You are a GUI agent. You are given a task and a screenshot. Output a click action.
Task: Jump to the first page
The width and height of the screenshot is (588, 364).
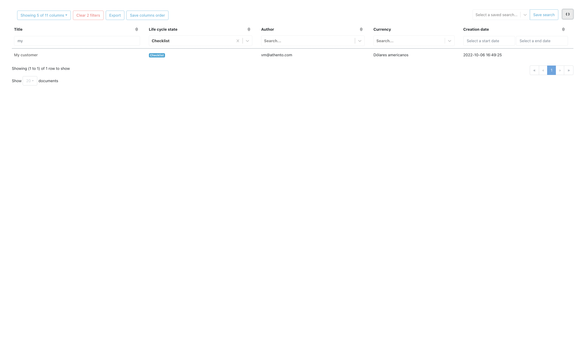[534, 70]
